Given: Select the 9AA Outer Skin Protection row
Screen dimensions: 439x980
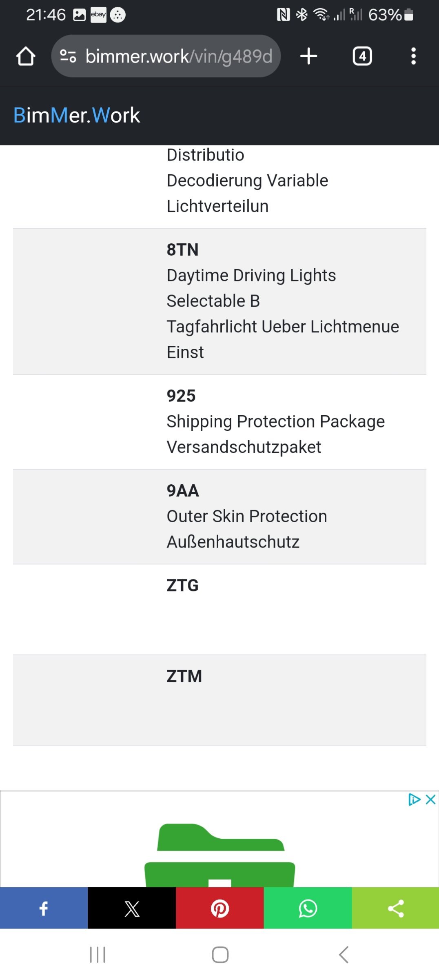Looking at the screenshot, I should click(x=219, y=517).
